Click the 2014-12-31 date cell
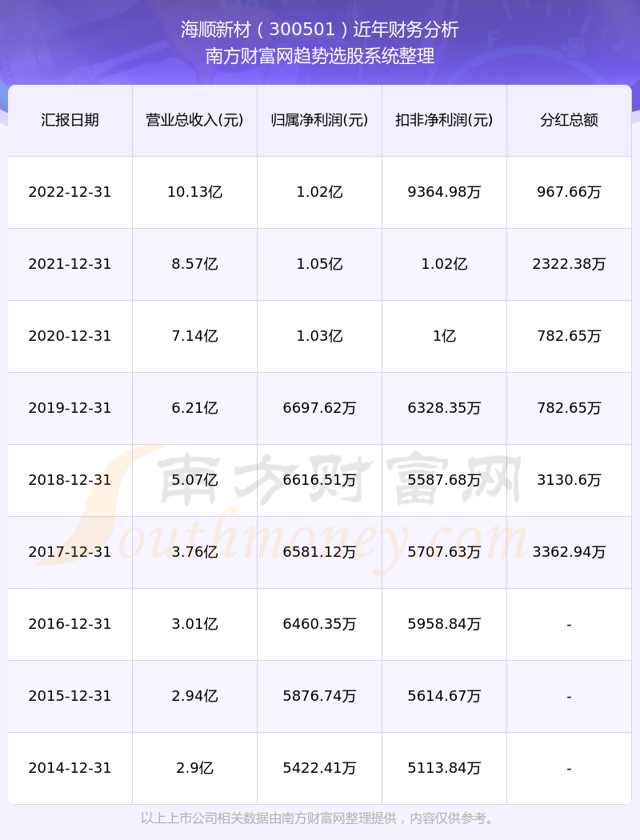The image size is (640, 840). point(70,768)
